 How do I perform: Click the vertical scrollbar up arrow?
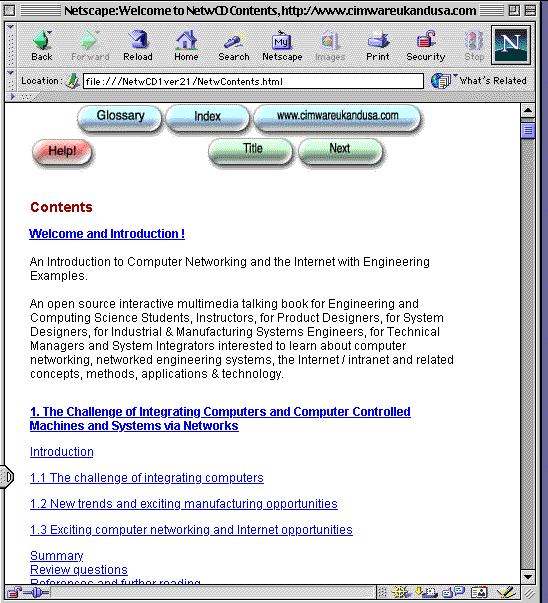pyautogui.click(x=528, y=111)
